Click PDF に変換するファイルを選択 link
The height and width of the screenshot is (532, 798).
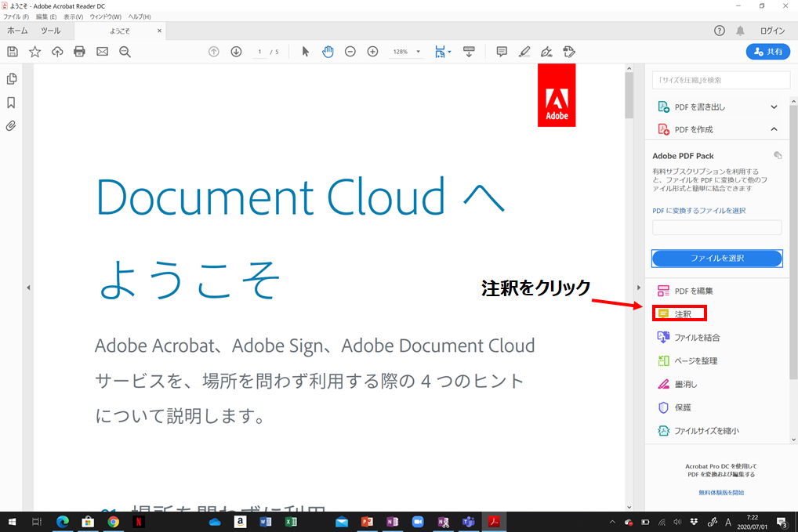click(698, 211)
